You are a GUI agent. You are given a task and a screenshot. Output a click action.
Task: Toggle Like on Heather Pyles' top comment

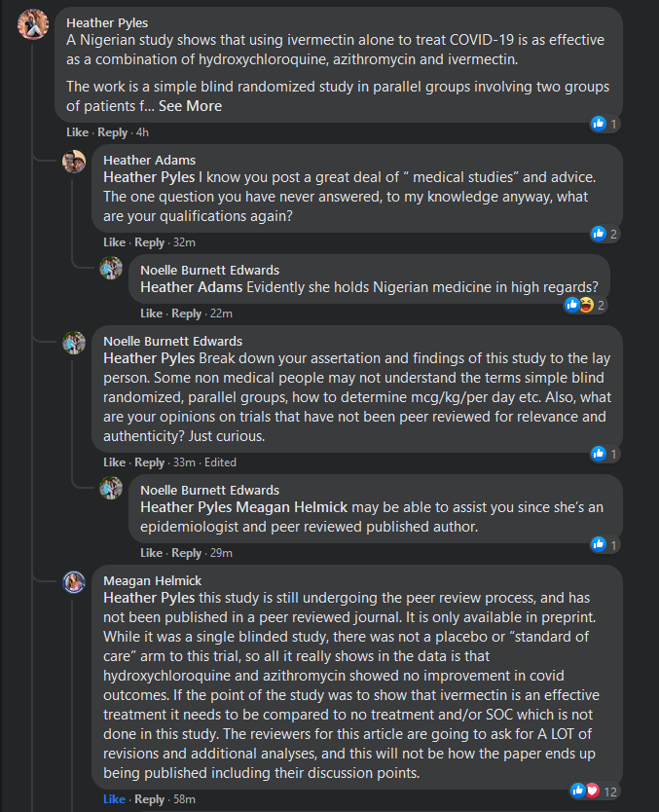click(77, 132)
